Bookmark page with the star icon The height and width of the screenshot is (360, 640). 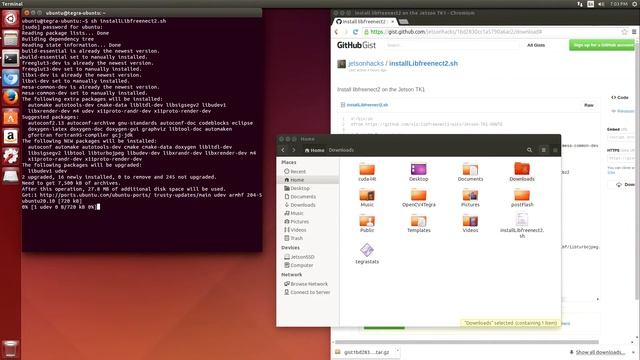[624, 32]
